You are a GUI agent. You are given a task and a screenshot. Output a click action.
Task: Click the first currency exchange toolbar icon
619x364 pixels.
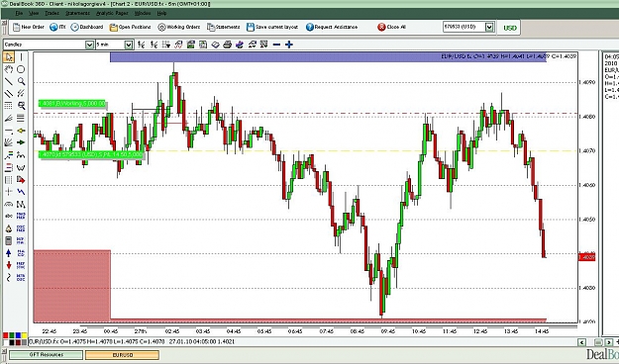142,45
